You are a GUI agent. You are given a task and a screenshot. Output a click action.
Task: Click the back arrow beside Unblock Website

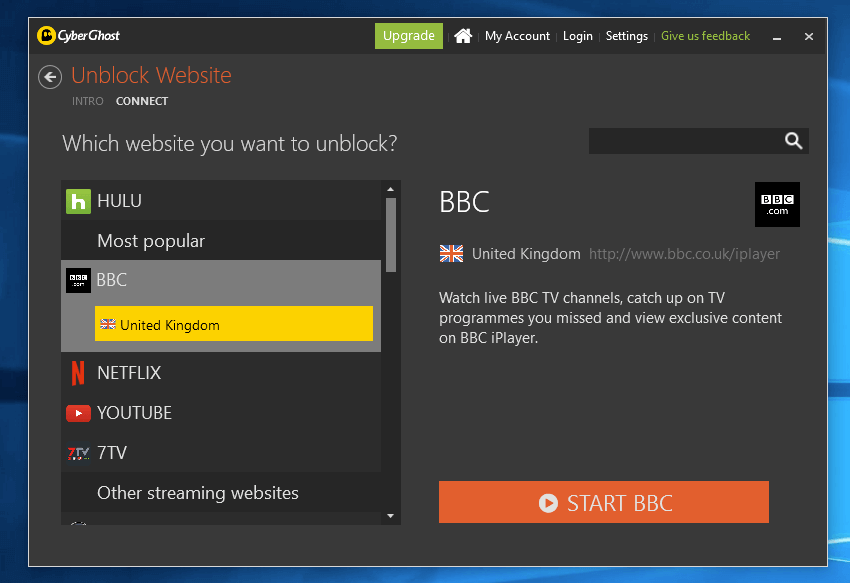click(x=50, y=77)
